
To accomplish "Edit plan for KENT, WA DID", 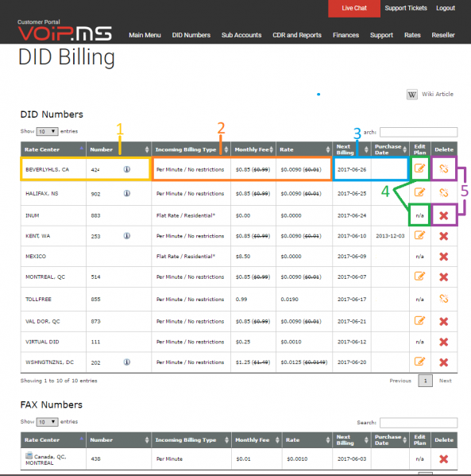I will [x=419, y=235].
